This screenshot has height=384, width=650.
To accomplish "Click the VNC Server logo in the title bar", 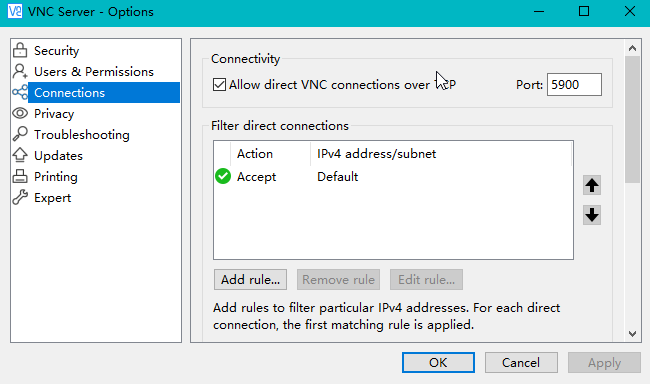I will pos(15,12).
